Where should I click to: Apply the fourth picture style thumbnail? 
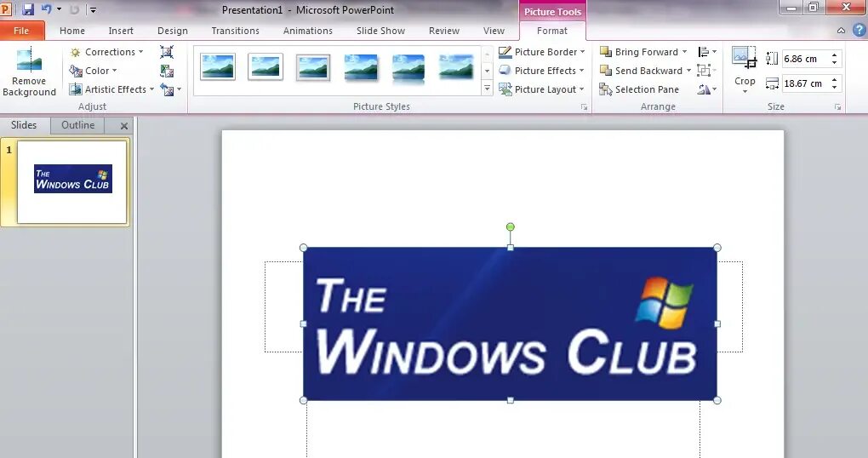pos(361,67)
